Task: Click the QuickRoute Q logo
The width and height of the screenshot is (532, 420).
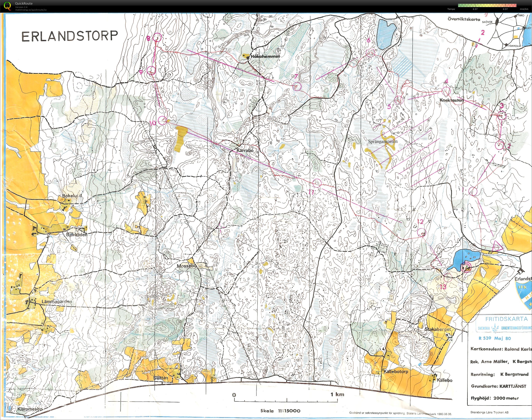Action: 8,6
